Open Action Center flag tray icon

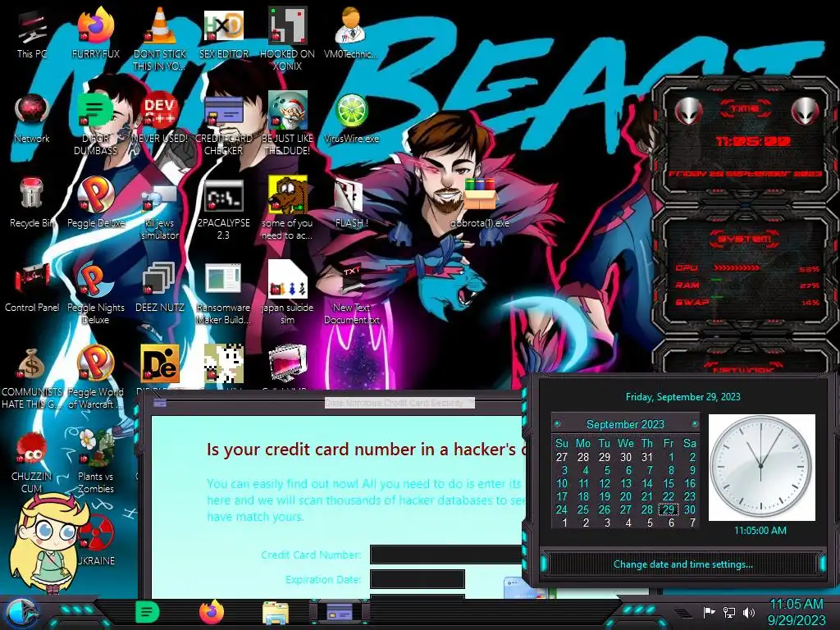[x=709, y=612]
